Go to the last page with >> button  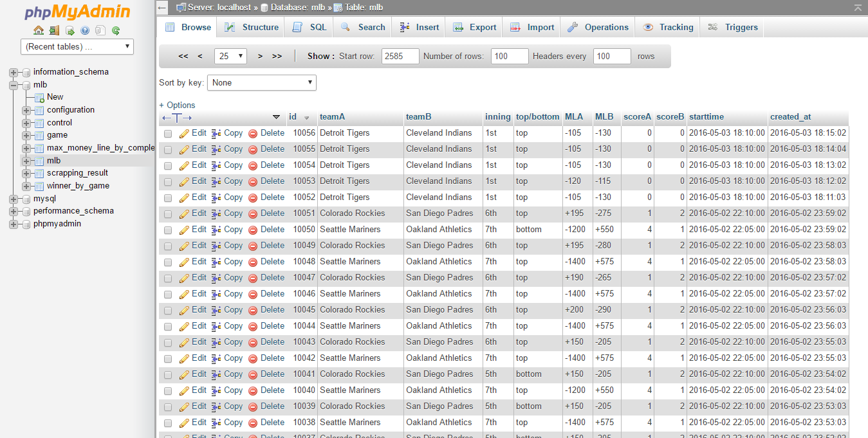(x=277, y=56)
